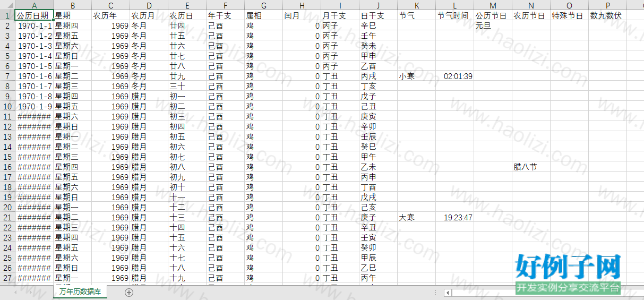Select the date cell 1970-1-1
This screenshot has height=300, width=644.
coord(35,25)
